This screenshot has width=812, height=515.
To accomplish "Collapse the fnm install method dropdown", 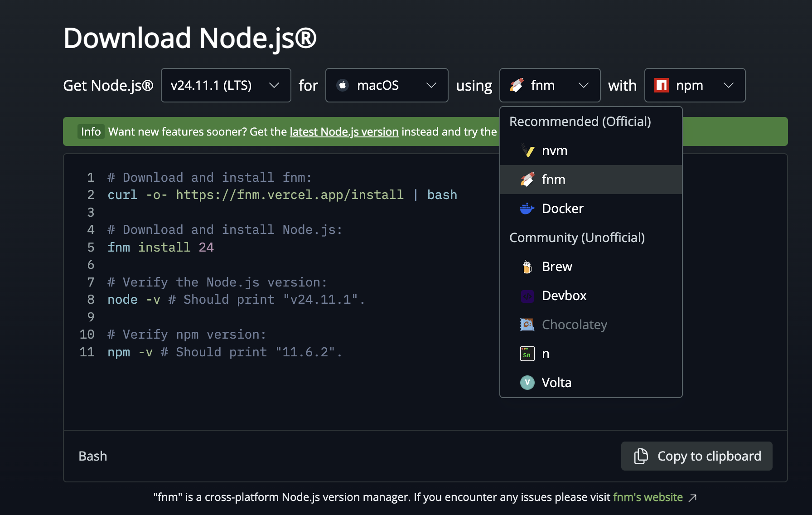I will click(550, 85).
